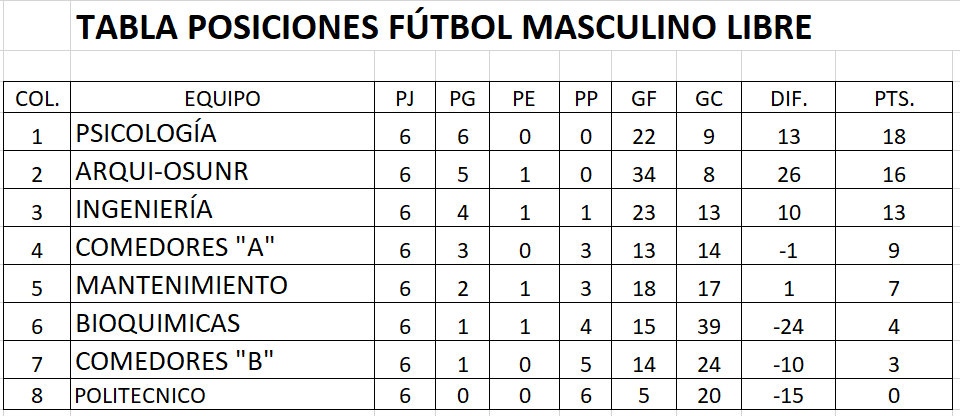Viewport: 960px width, 416px height.
Task: Click the EQUIPO column header cell
Action: [222, 98]
